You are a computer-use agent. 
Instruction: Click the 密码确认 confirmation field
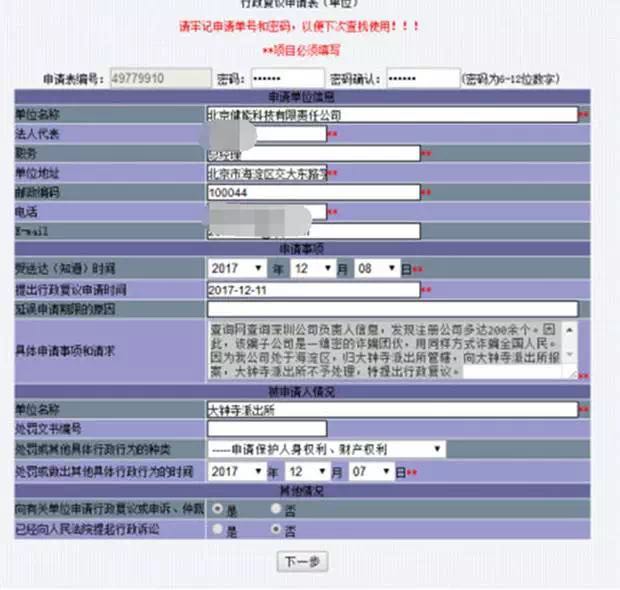pyautogui.click(x=422, y=78)
